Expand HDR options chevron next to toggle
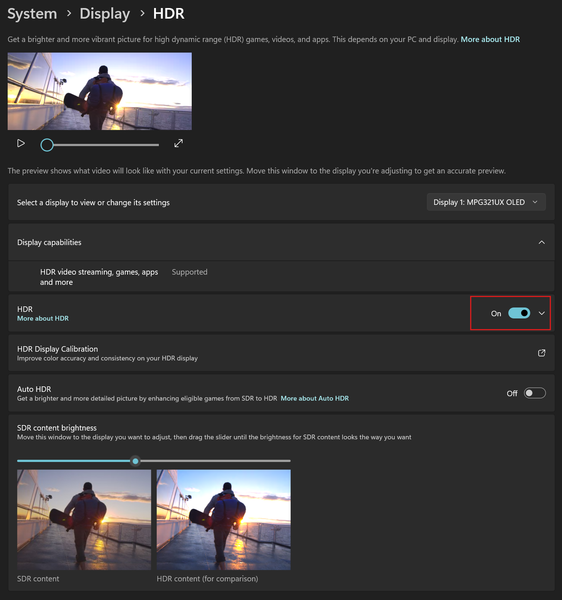562x600 pixels. [542, 313]
